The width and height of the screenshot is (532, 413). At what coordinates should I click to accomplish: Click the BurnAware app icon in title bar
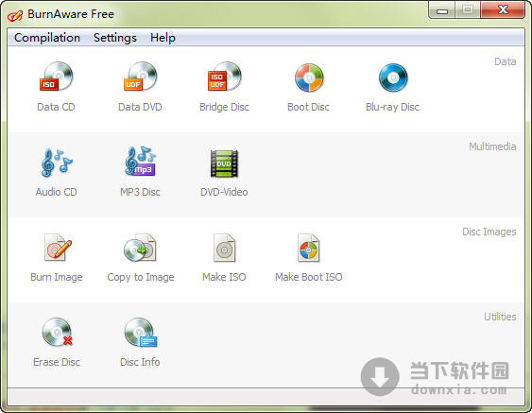click(x=15, y=15)
